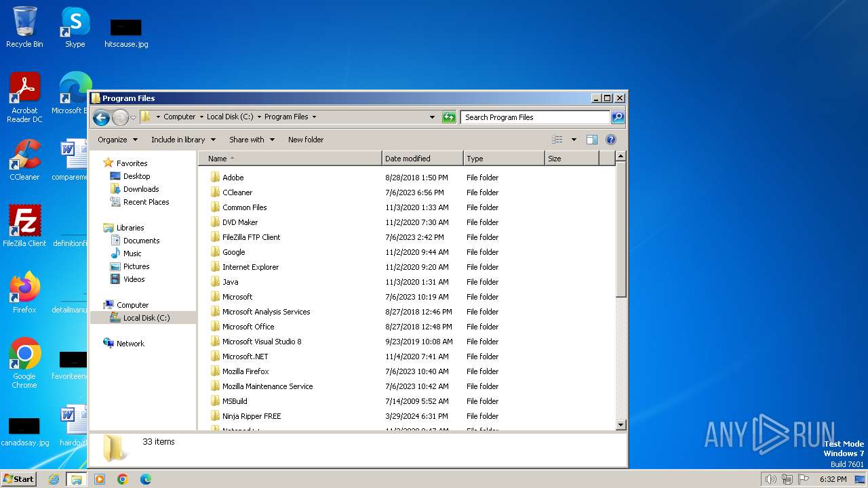Open the Videos library
868x488 pixels.
coord(134,279)
